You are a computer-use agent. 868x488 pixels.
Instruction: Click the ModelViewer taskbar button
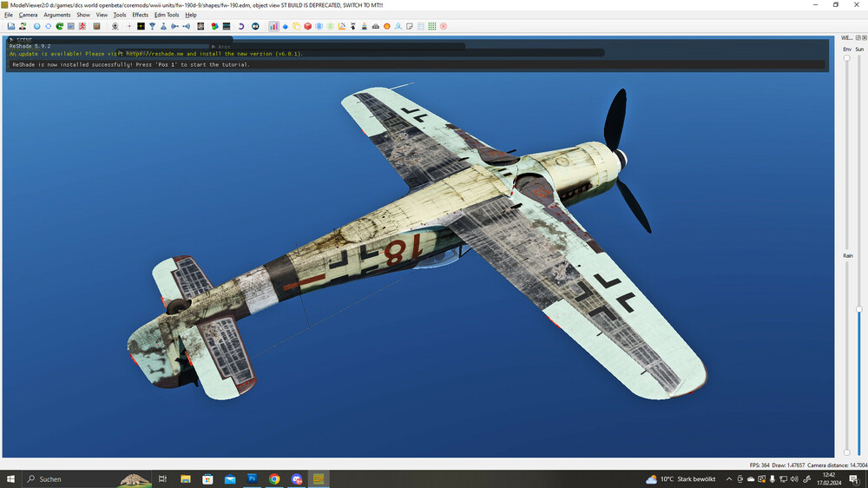pyautogui.click(x=319, y=479)
